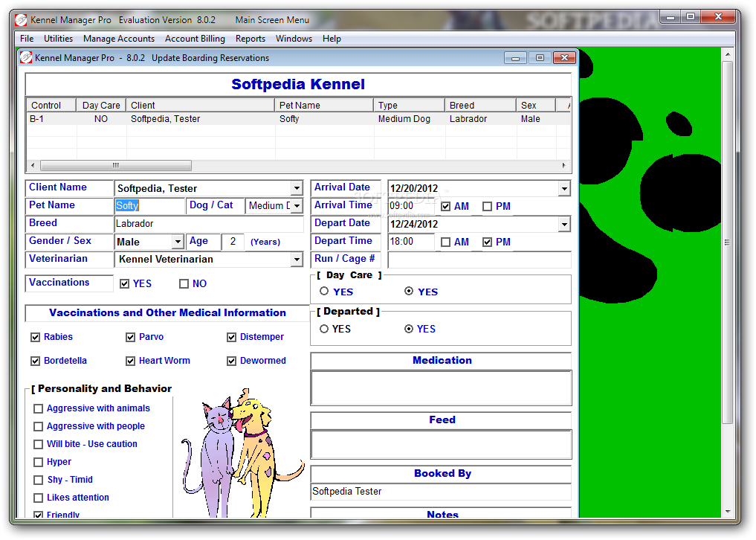Select the first Day Care YES radio button
Image resolution: width=756 pixels, height=540 pixels.
pyautogui.click(x=324, y=291)
